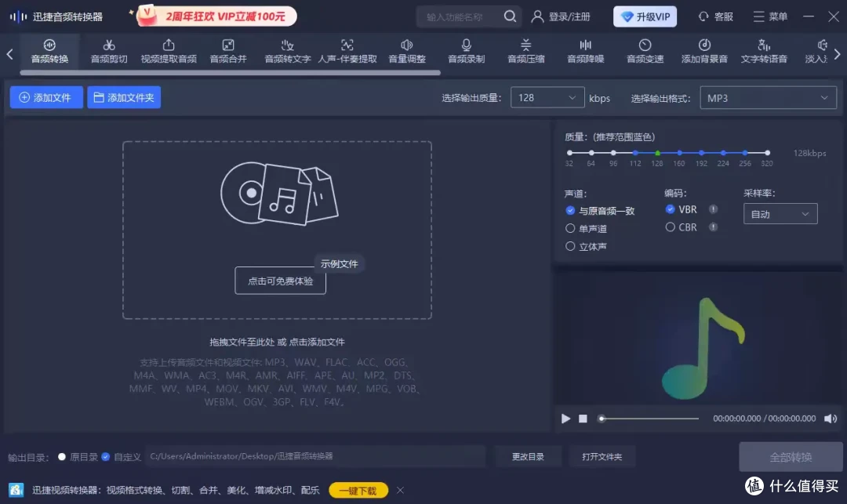Open 音频变速 speed change tool
847x504 pixels.
(x=645, y=51)
